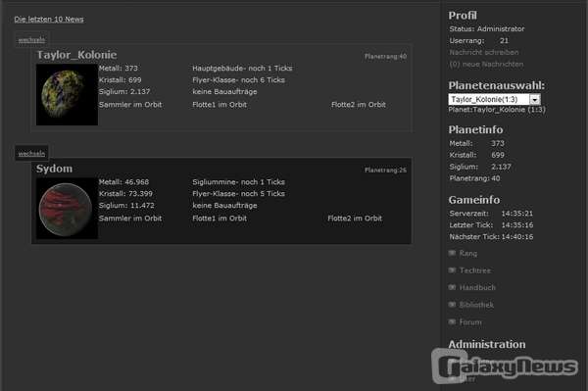
Task: Click Status: Administrator in Profil
Action: [487, 28]
